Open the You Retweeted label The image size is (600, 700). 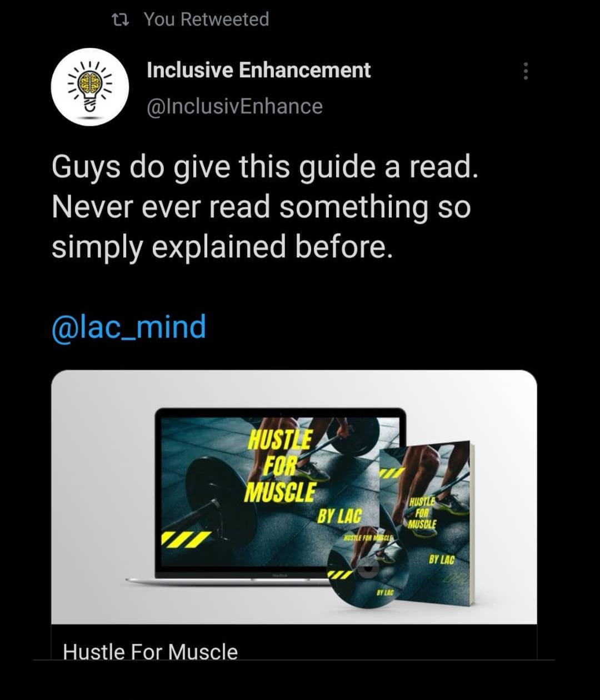(207, 19)
